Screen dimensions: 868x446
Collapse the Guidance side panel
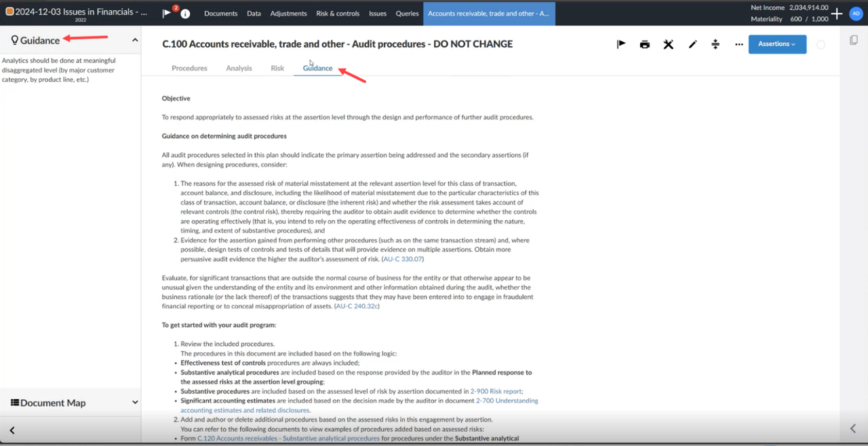pos(134,40)
